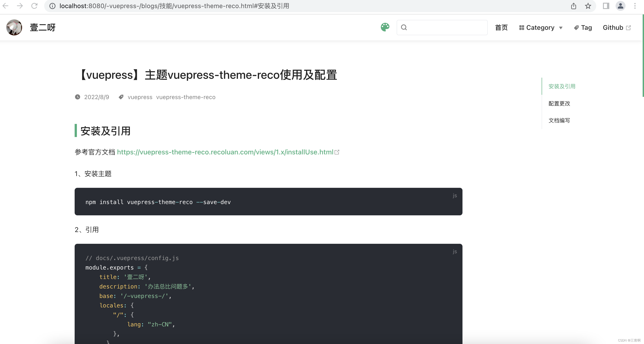644x344 pixels.
Task: Select 首页 in the navigation bar
Action: (501, 28)
